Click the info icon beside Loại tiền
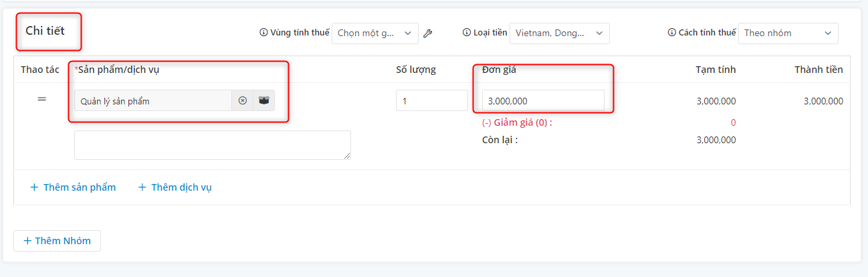 467,32
